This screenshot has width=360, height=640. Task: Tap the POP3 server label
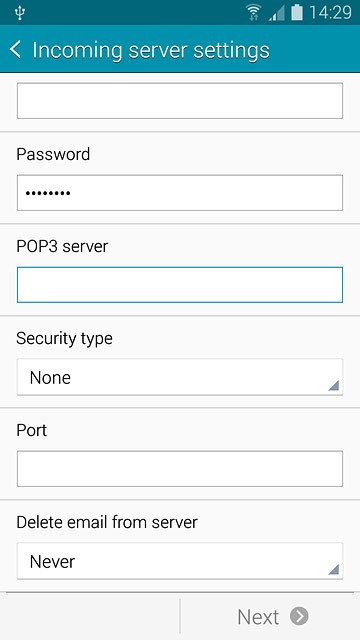coord(62,246)
